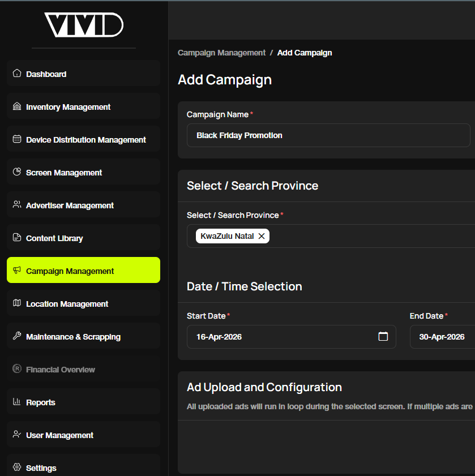Select the Dashboard icon in the sidebar

[x=15, y=74]
